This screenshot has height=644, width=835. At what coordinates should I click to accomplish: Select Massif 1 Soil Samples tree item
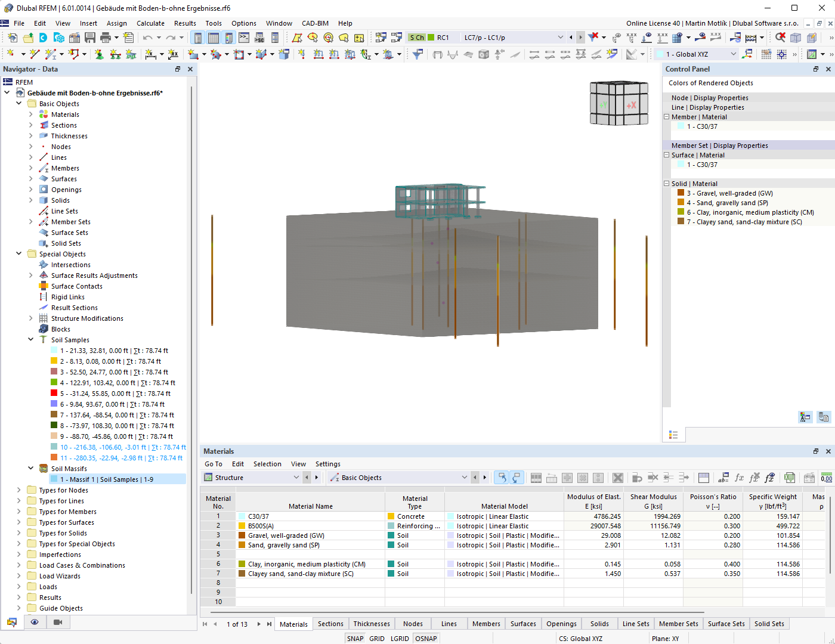pyautogui.click(x=106, y=479)
